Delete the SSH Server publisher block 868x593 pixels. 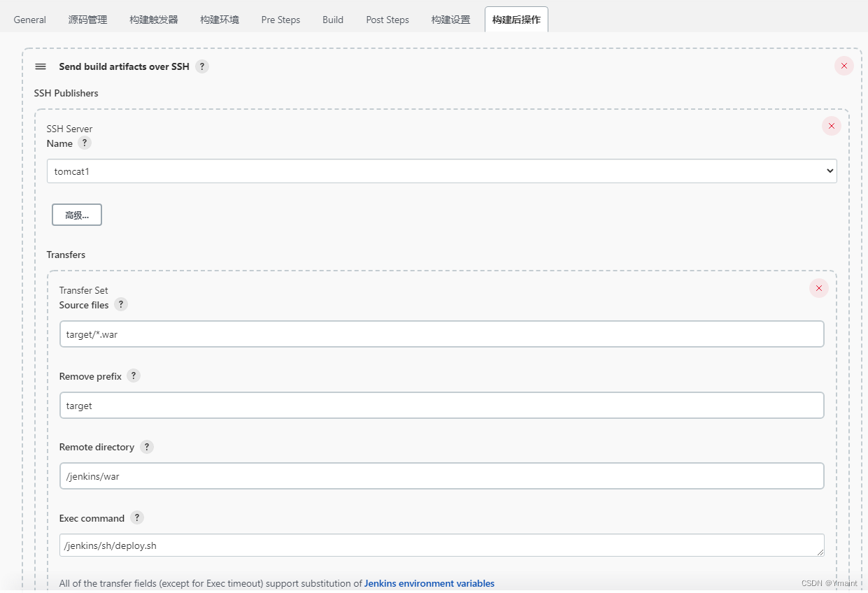click(832, 126)
